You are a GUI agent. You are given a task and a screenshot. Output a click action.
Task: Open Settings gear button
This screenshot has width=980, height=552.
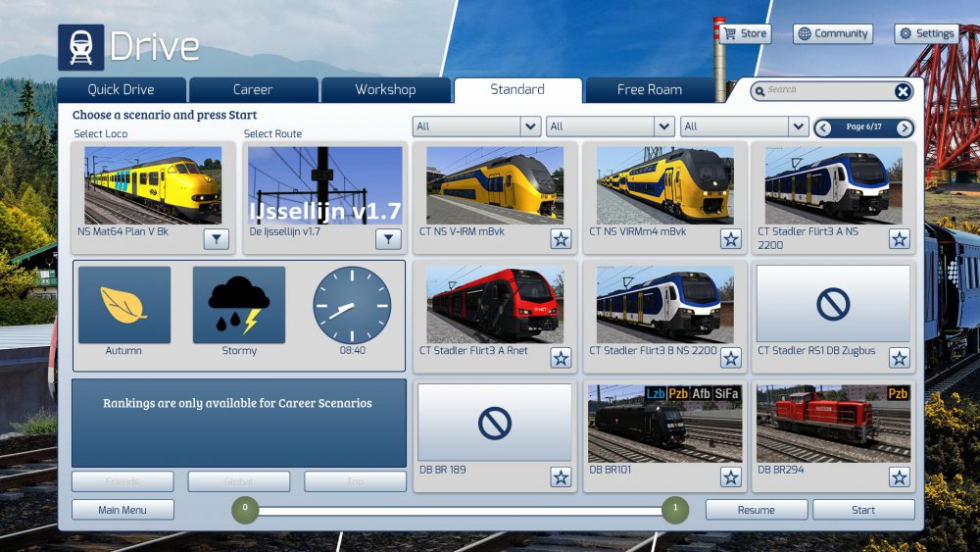925,33
